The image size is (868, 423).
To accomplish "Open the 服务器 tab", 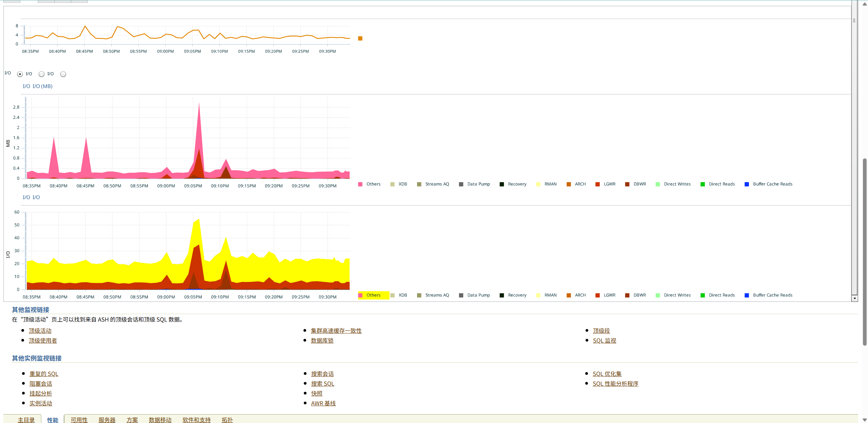I will coord(107,420).
